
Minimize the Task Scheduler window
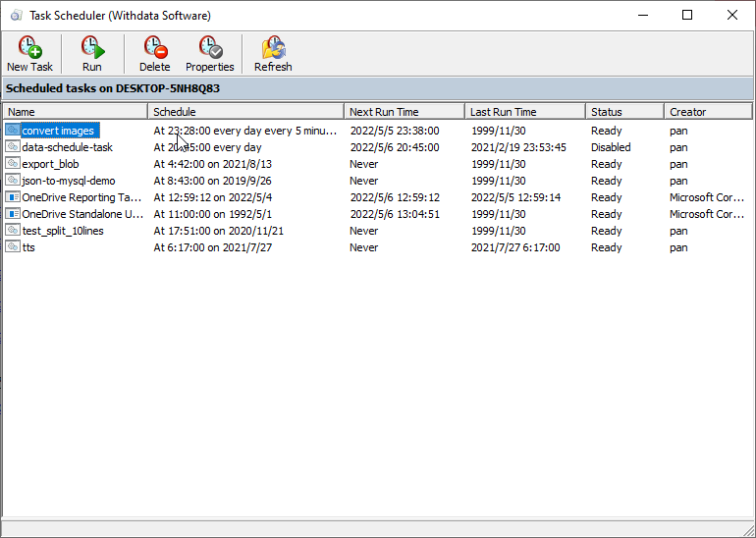(x=643, y=16)
